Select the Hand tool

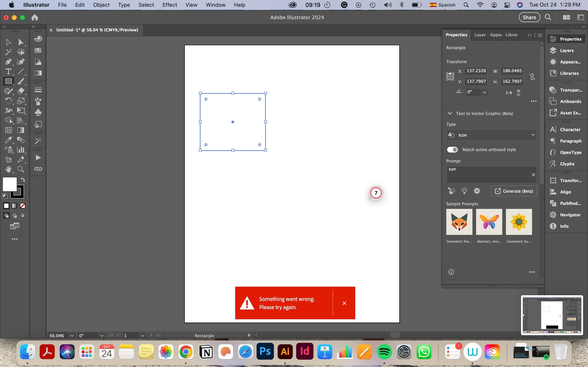(8, 169)
